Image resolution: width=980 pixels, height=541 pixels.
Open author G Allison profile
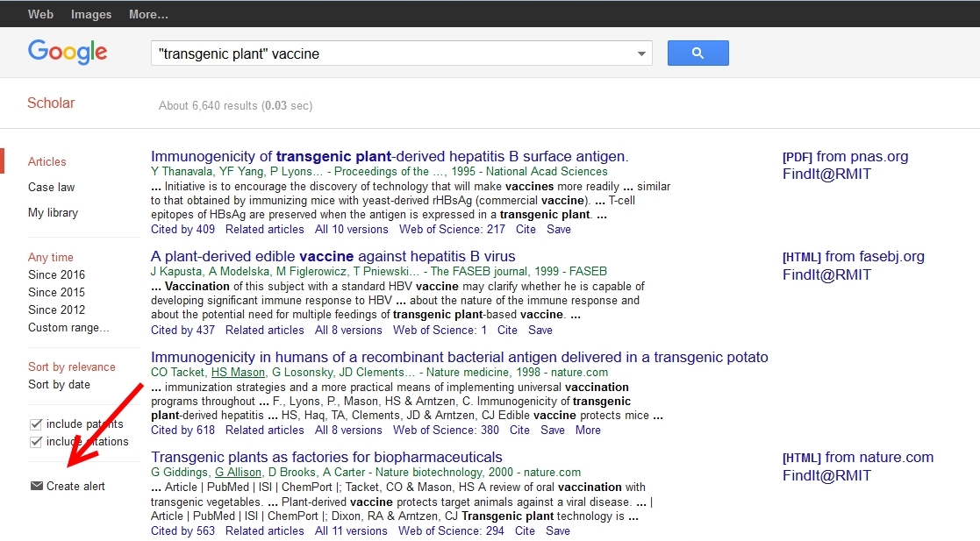click(238, 473)
